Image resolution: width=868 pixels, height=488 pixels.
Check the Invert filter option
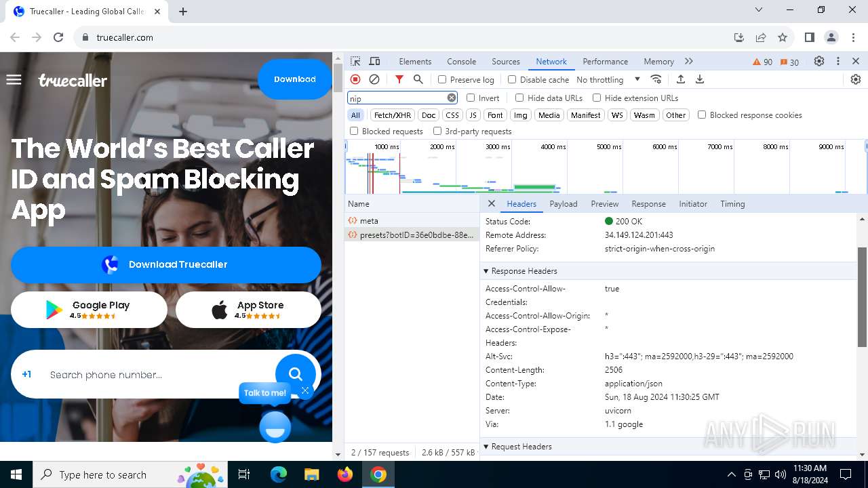pyautogui.click(x=471, y=98)
